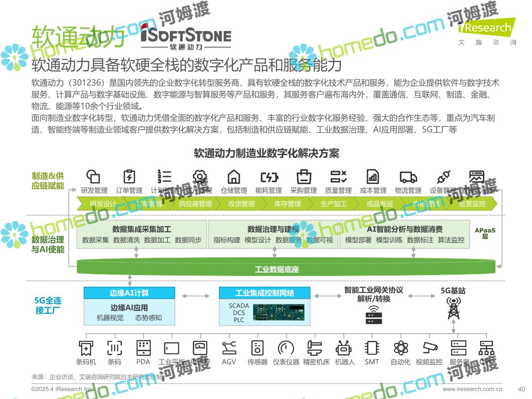Select the 数据采集 label
Viewport: 532px width, 399px height.
(x=96, y=240)
